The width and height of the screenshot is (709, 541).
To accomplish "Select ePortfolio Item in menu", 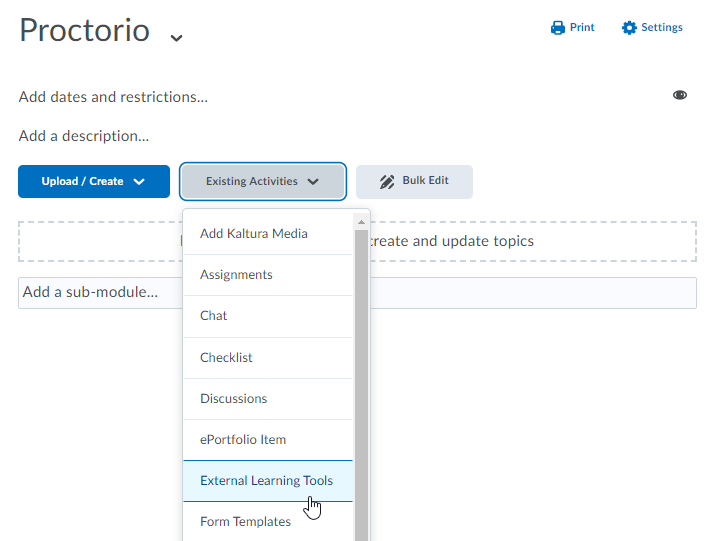I will [243, 440].
